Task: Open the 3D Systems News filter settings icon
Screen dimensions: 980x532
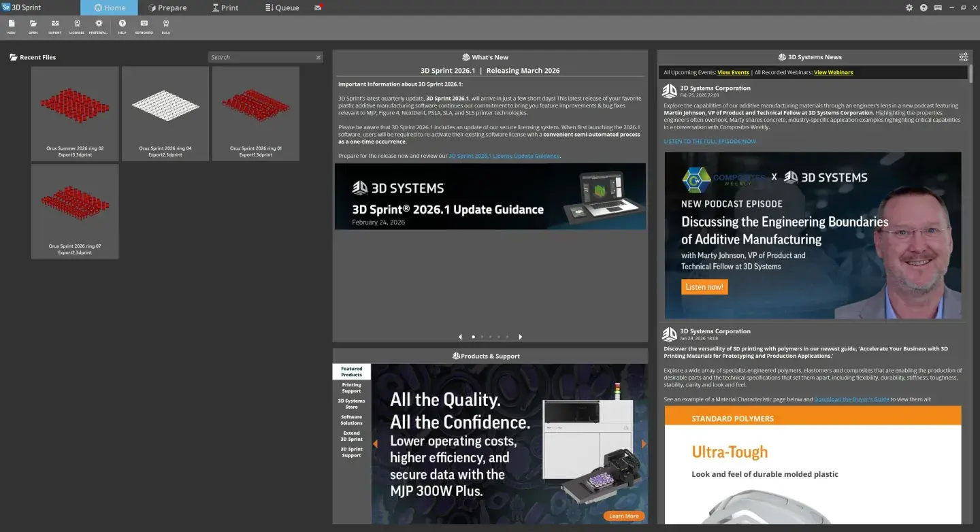Action: 964,57
